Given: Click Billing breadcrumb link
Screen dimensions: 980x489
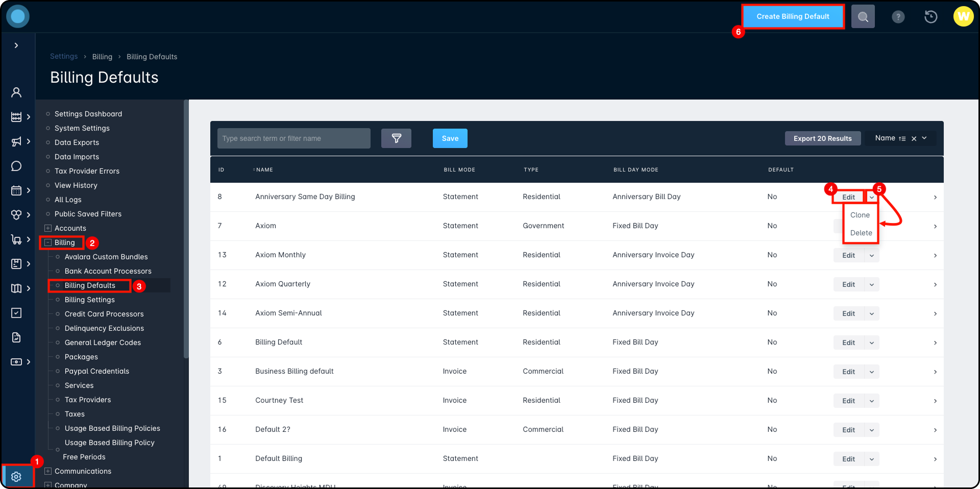Looking at the screenshot, I should [102, 57].
